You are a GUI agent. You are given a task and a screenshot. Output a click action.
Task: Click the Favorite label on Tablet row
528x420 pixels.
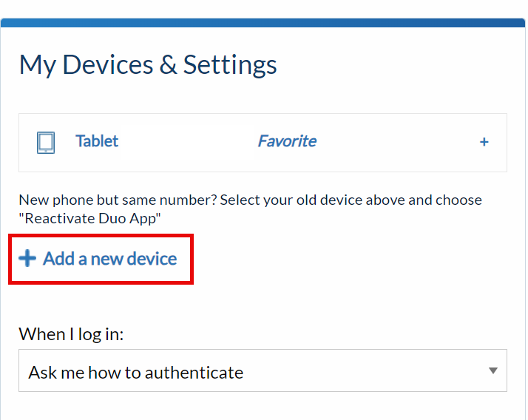pos(287,141)
